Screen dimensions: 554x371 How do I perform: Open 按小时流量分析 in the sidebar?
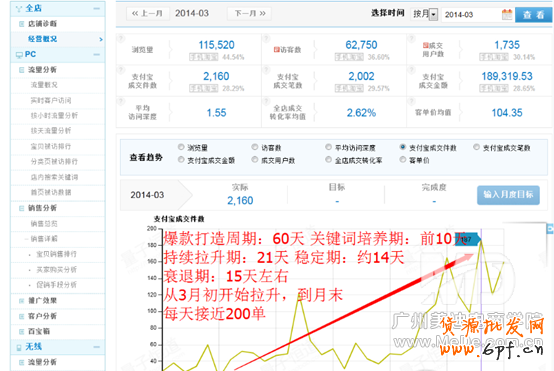click(x=54, y=116)
